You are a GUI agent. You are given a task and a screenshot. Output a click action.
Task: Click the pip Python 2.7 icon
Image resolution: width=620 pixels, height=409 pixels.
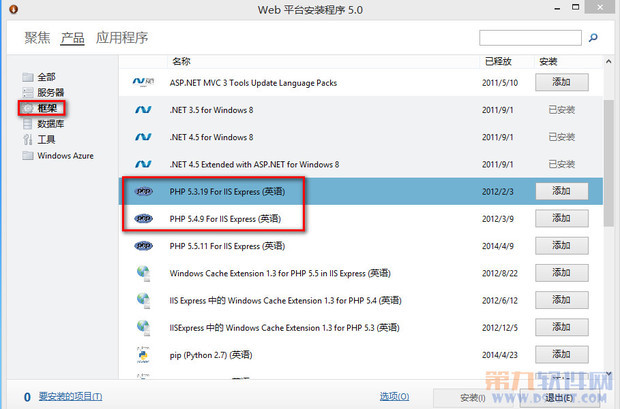point(143,355)
